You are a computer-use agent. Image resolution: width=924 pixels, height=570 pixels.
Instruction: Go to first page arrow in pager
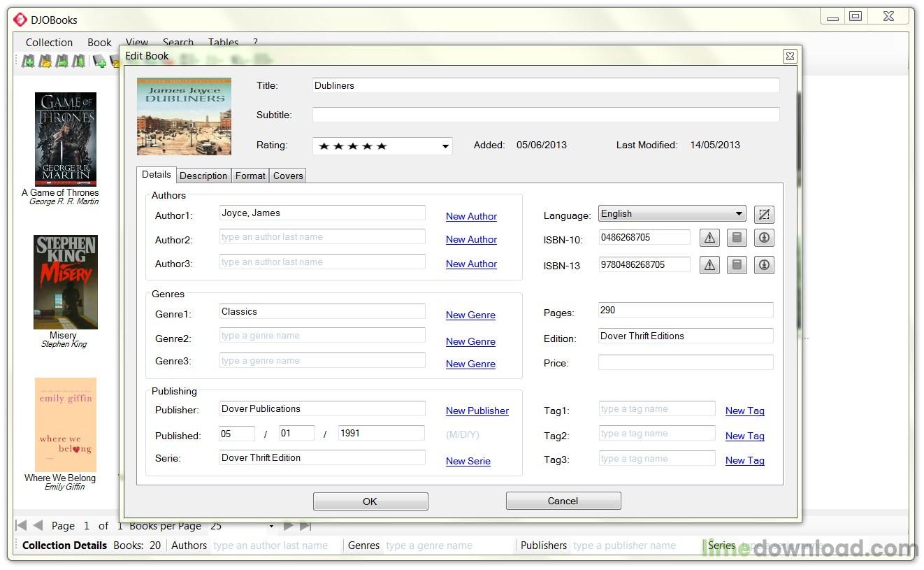coord(21,525)
